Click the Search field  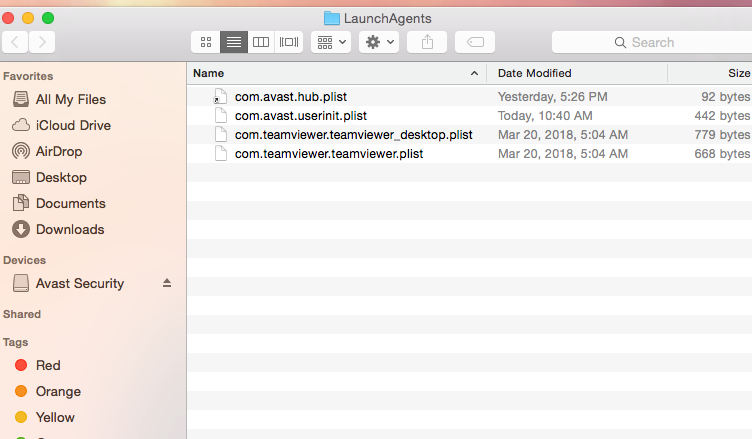click(x=652, y=42)
